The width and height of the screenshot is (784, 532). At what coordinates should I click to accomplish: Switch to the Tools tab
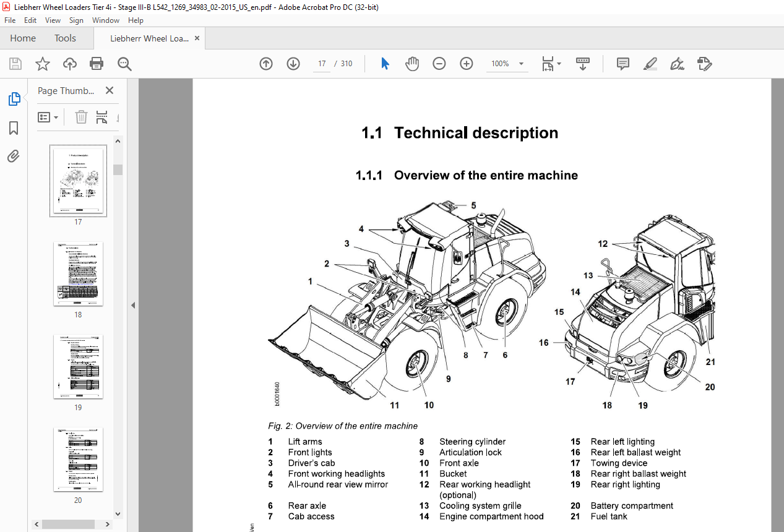(x=65, y=38)
